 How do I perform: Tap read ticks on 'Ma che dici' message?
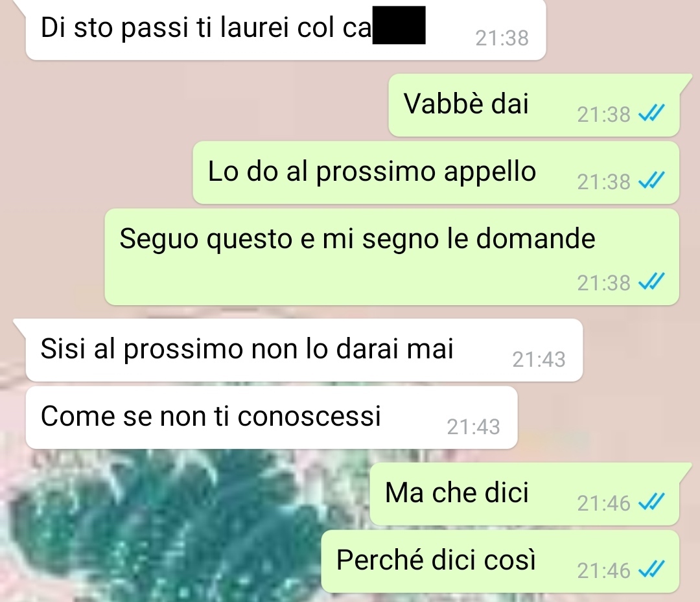point(651,502)
